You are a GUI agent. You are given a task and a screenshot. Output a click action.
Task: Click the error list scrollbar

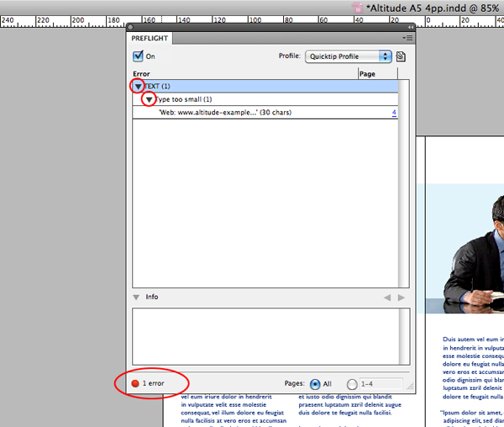pos(404,183)
